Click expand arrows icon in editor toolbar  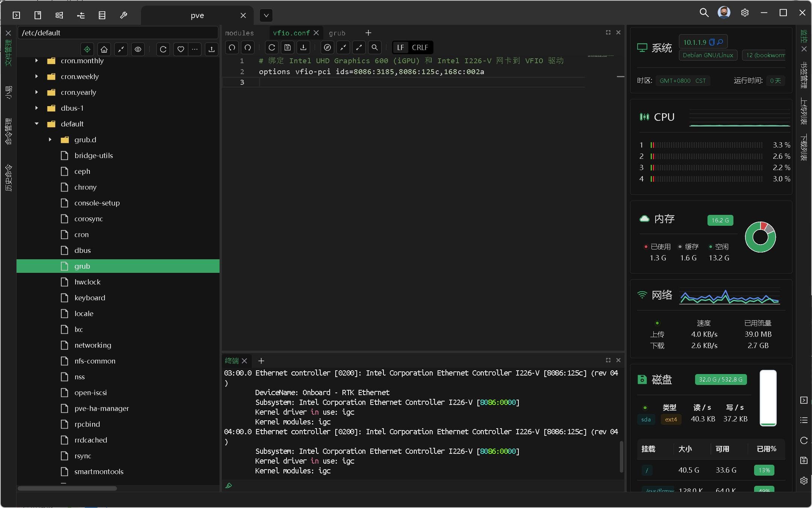[359, 47]
